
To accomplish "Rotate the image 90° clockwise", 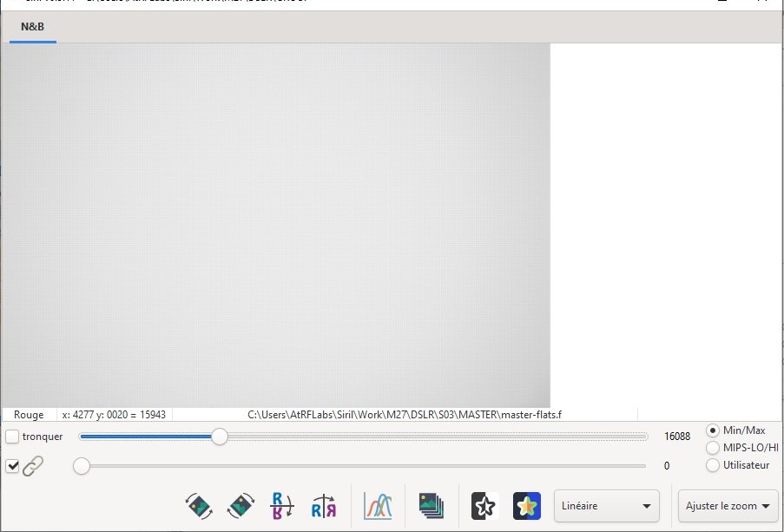I will click(241, 505).
